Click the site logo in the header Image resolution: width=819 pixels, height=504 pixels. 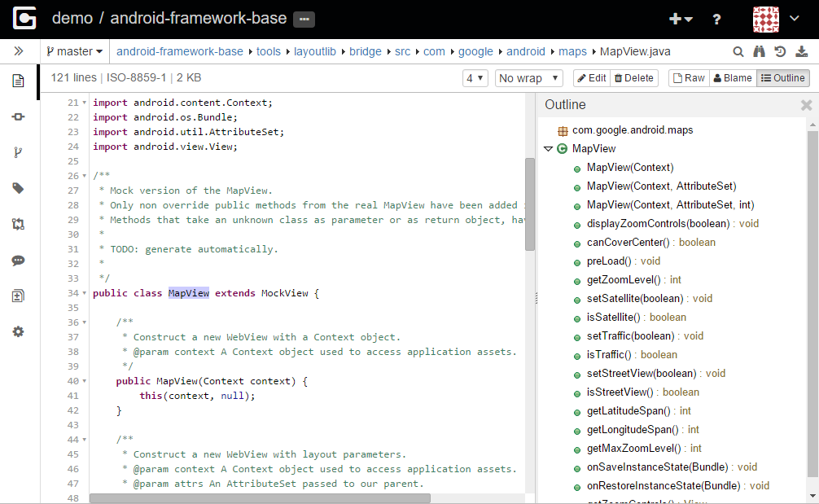pos(24,19)
